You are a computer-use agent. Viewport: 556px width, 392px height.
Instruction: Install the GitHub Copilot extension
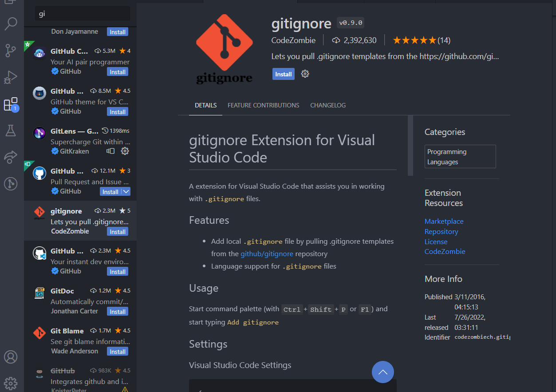point(118,71)
